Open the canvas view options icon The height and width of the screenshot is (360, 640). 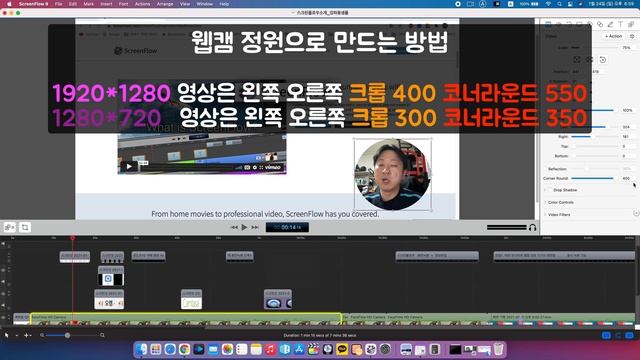(9, 227)
